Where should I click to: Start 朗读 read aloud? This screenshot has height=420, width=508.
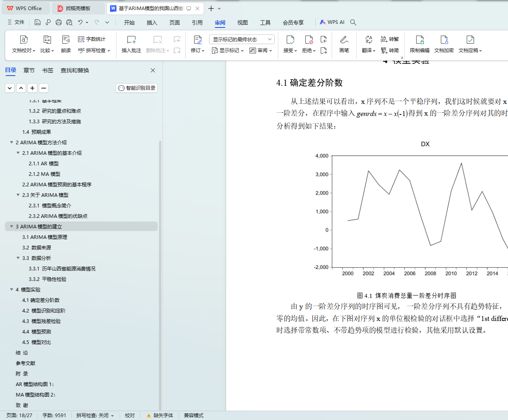[x=66, y=44]
